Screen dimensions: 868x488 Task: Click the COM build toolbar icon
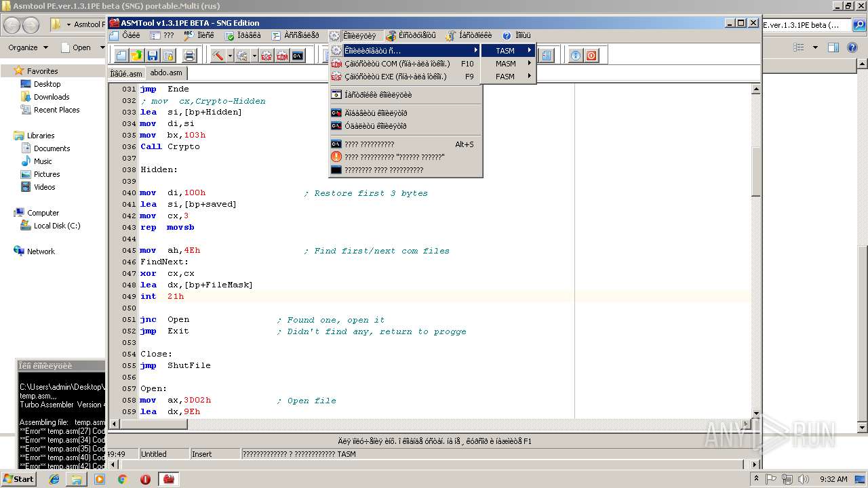pos(282,56)
